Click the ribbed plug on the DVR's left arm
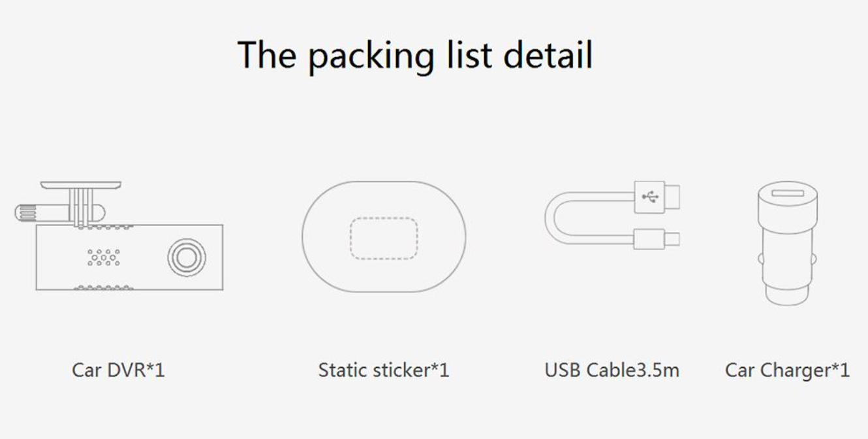Image resolution: width=868 pixels, height=439 pixels. click(x=29, y=211)
